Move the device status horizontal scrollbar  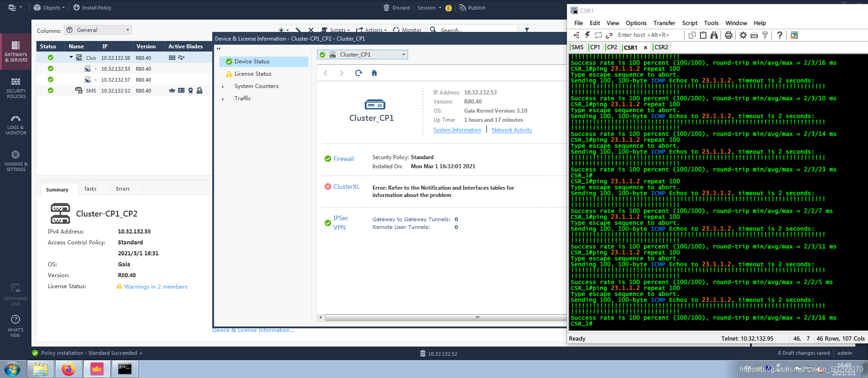pyautogui.click(x=445, y=317)
